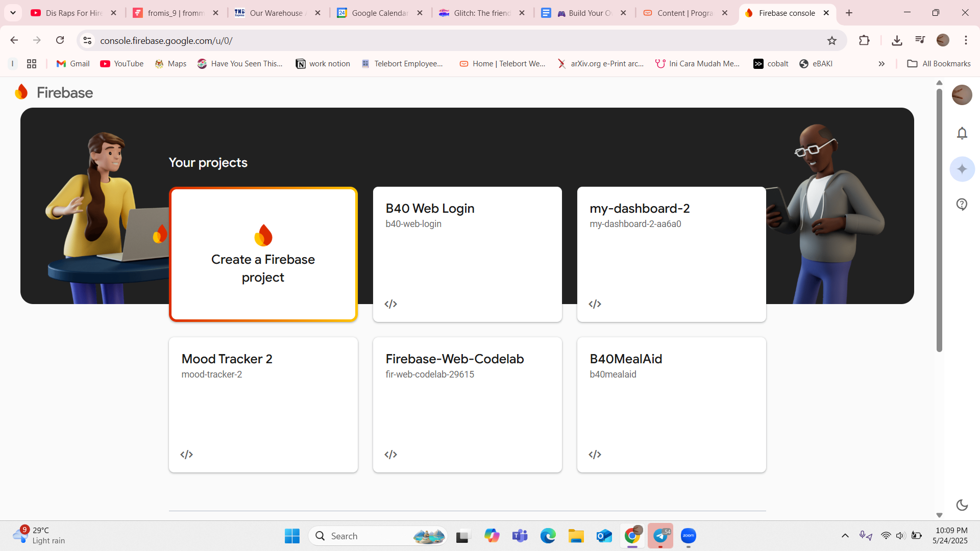The width and height of the screenshot is (980, 551).
Task: Expand hidden bookmarks chevron
Action: click(x=881, y=64)
